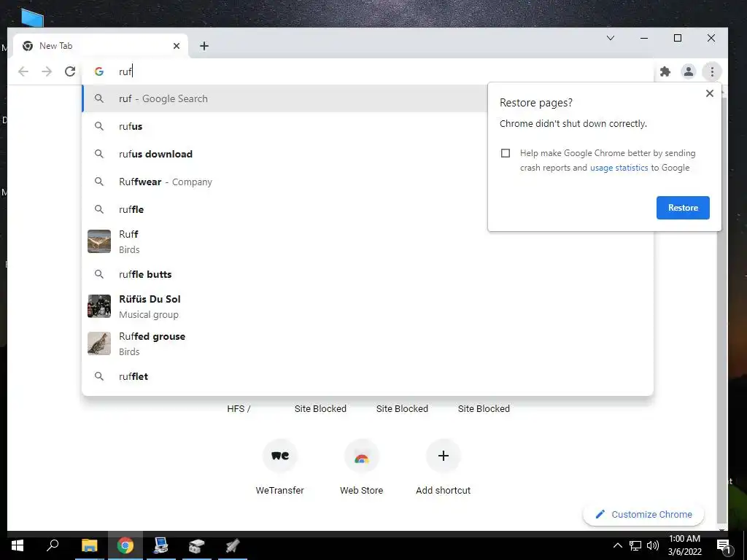
Task: Open the 'HFS /' shortcut
Action: [239, 408]
